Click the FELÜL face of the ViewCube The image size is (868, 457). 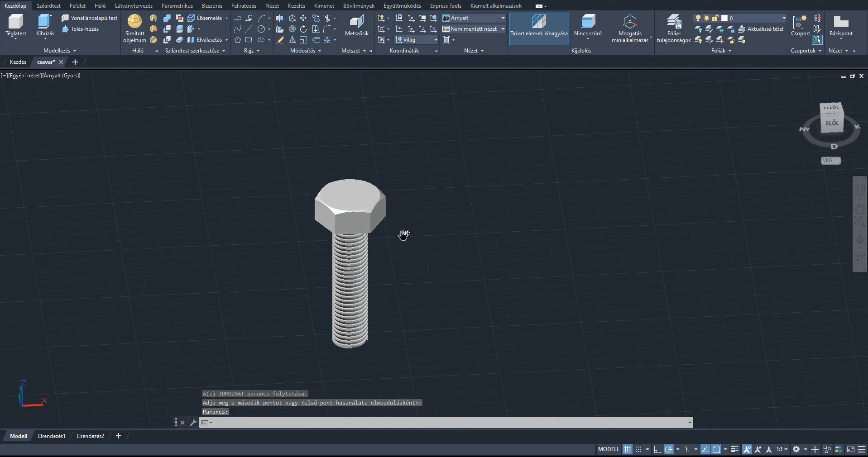[x=831, y=108]
